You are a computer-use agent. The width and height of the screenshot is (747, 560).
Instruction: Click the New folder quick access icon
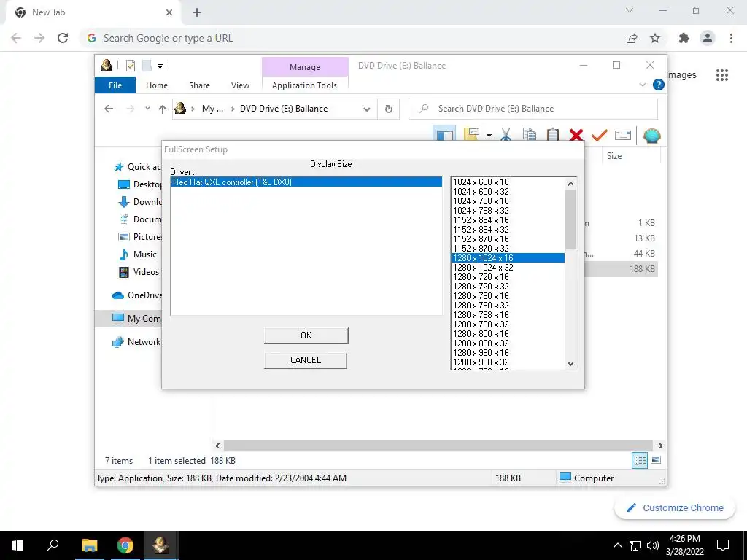pyautogui.click(x=147, y=65)
